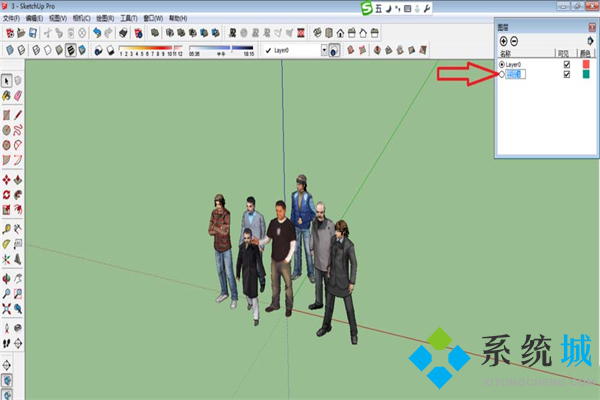
Task: Select the Shaded with Textures style icon
Action: pos(71,50)
